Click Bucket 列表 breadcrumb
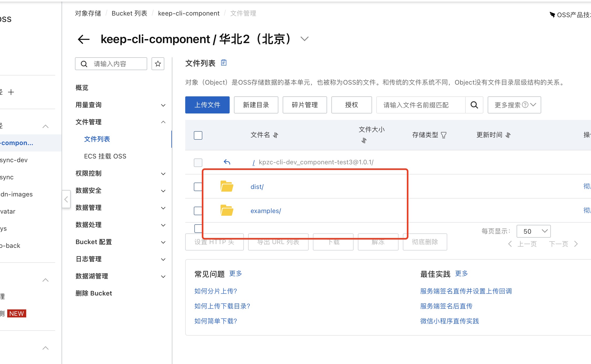The height and width of the screenshot is (364, 591). pos(129,13)
